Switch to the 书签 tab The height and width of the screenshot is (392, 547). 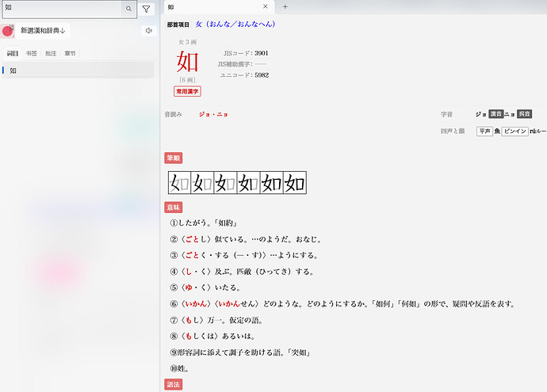(32, 54)
